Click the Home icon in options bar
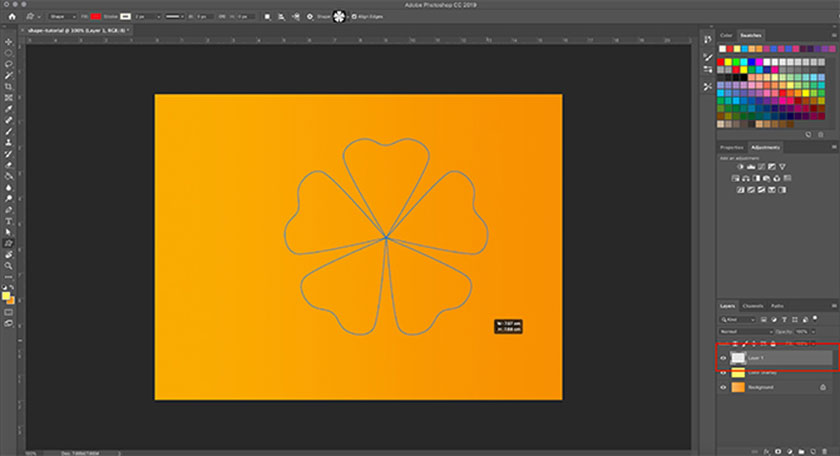The height and width of the screenshot is (456, 840). [12, 17]
